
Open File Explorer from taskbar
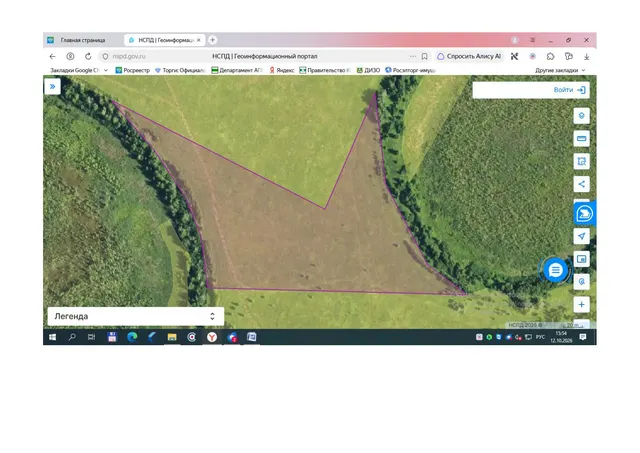172,337
